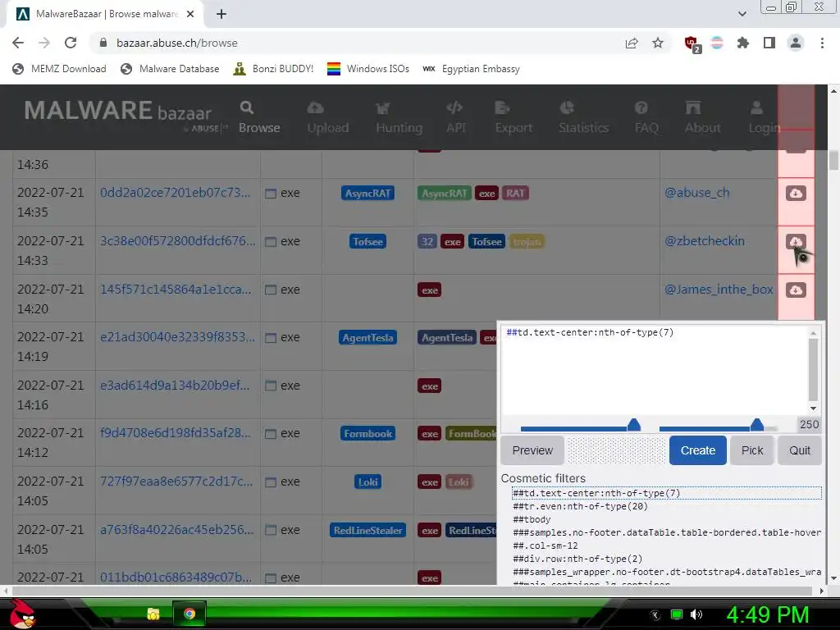Open the Export navigation item

[514, 117]
